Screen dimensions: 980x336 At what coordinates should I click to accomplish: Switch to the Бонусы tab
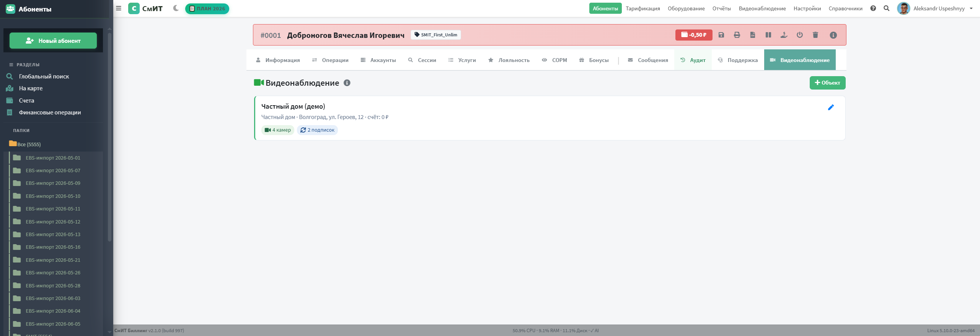[594, 60]
